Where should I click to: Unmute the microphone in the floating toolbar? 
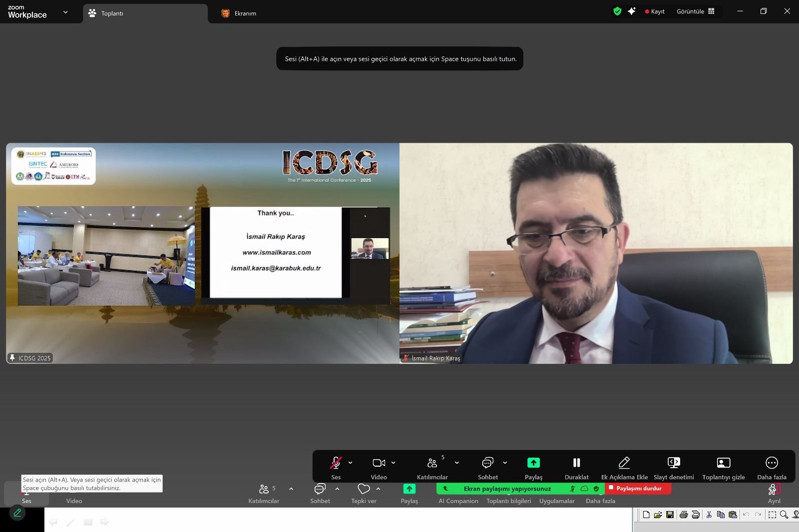(x=336, y=463)
